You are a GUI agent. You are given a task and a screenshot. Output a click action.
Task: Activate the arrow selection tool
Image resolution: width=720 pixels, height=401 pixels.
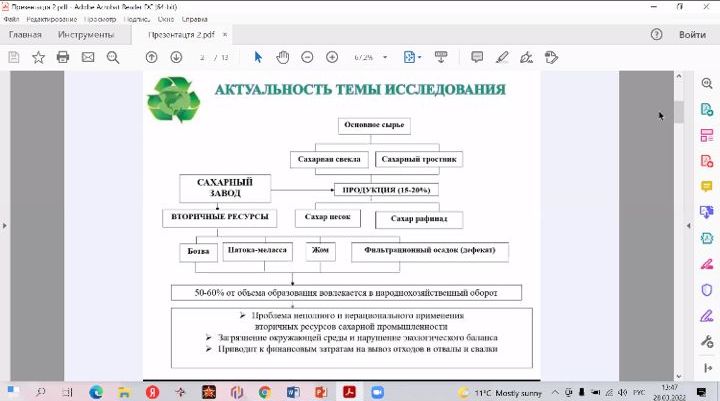point(258,57)
